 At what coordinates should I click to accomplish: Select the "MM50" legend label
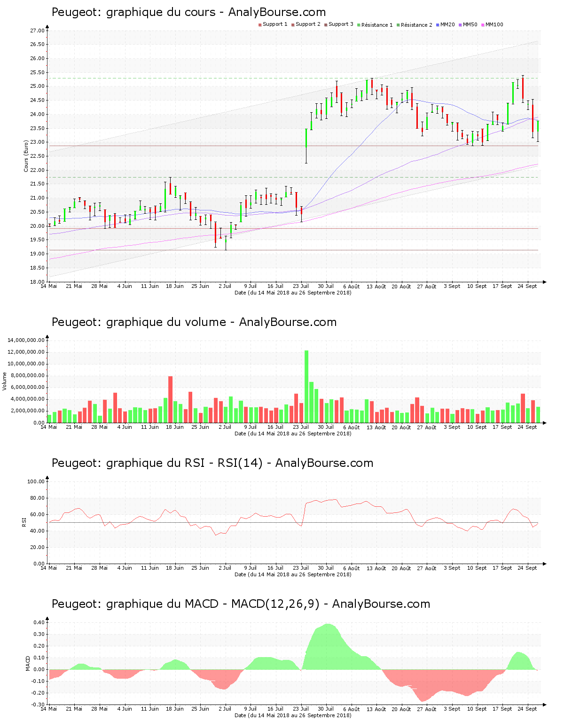point(470,24)
